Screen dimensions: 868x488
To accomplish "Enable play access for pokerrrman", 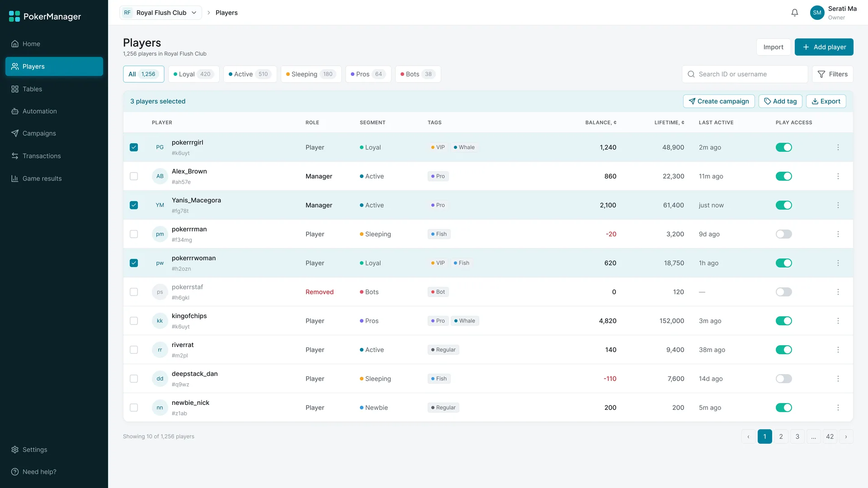I will click(x=784, y=234).
